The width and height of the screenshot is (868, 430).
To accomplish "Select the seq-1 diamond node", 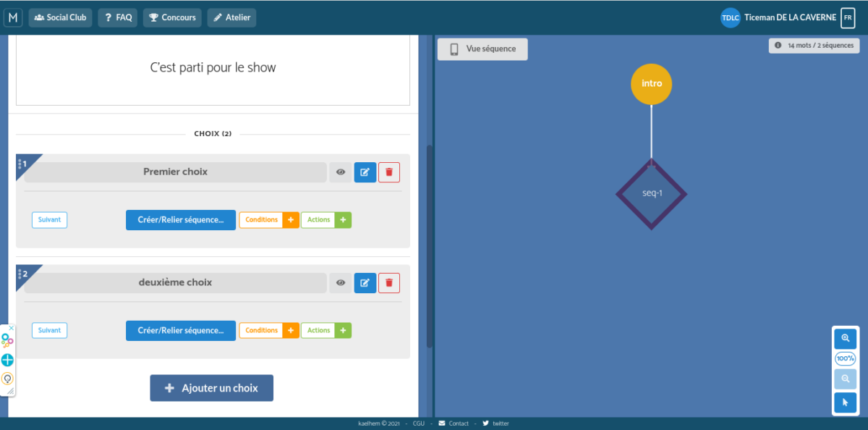I will (652, 194).
